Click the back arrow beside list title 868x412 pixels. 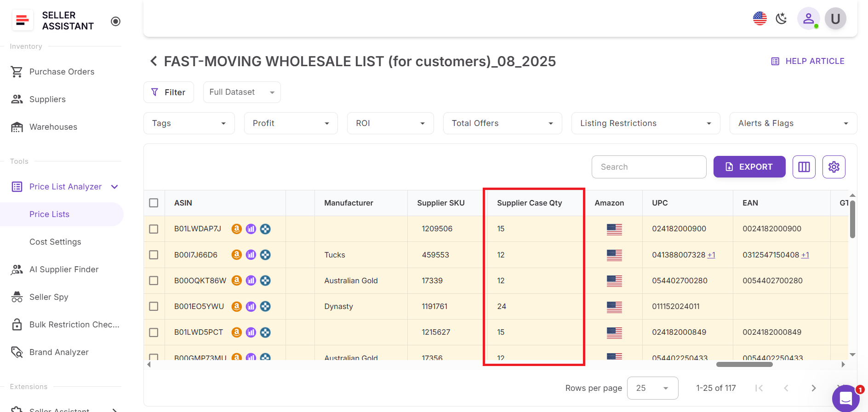154,61
